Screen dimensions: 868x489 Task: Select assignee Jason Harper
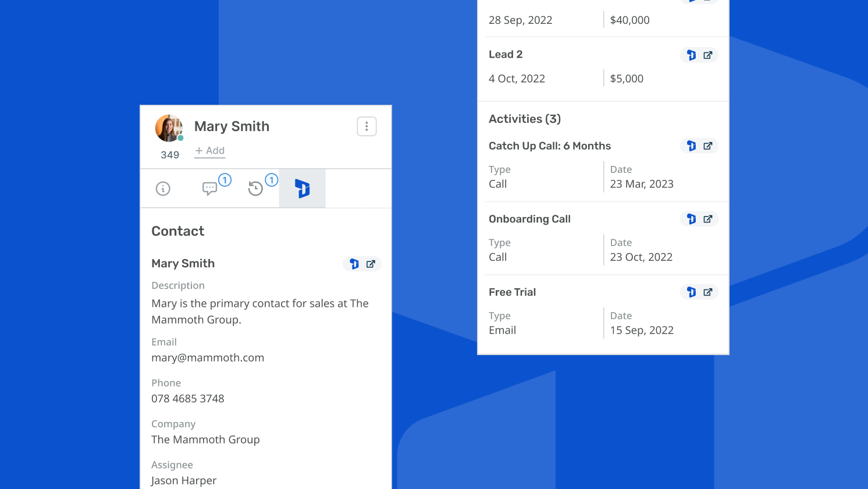(x=183, y=480)
